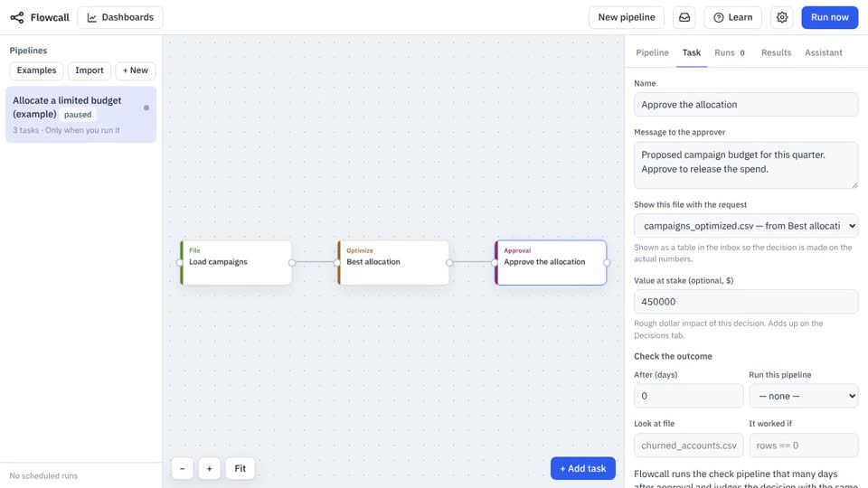
Task: Open Learn help with question-mark icon
Action: 733,18
